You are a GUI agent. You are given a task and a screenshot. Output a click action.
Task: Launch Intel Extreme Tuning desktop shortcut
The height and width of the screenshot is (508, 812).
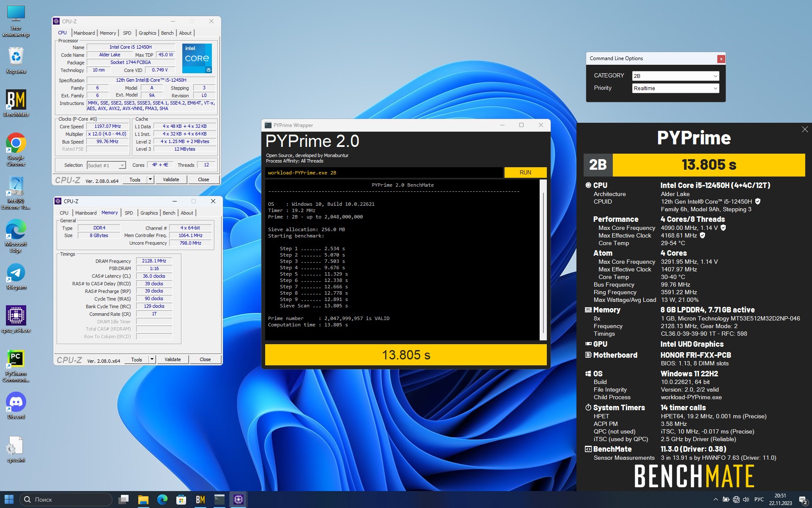(x=16, y=193)
